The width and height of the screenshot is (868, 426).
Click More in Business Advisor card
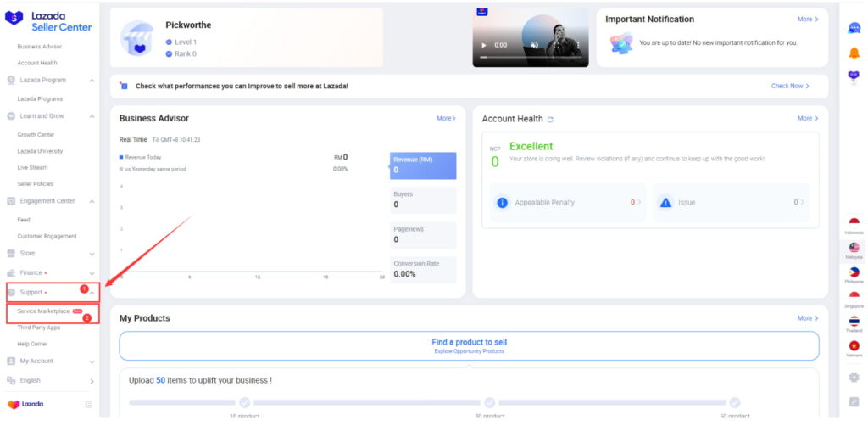click(446, 119)
